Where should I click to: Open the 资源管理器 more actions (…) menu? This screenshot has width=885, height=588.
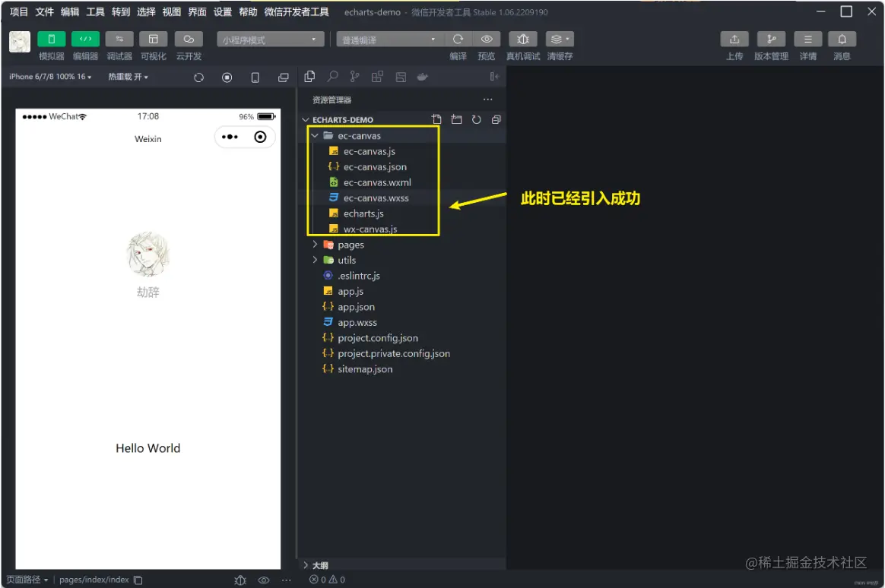[487, 100]
